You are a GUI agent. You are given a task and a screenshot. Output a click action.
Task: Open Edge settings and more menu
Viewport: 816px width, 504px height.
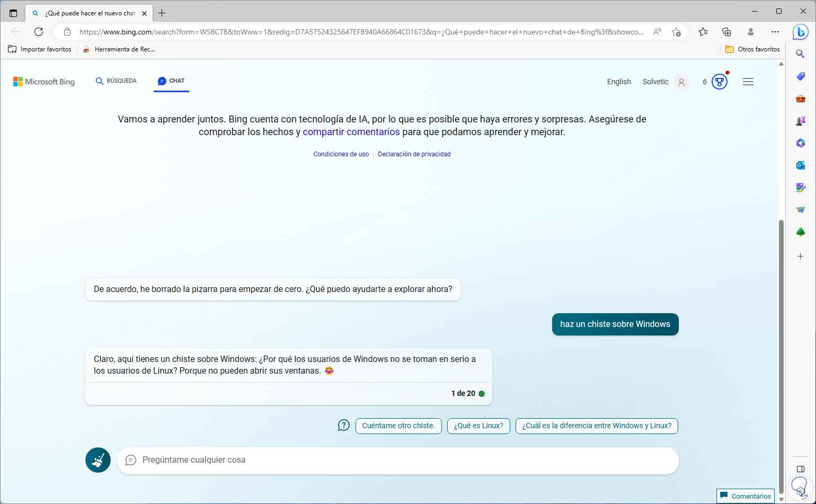(x=775, y=32)
